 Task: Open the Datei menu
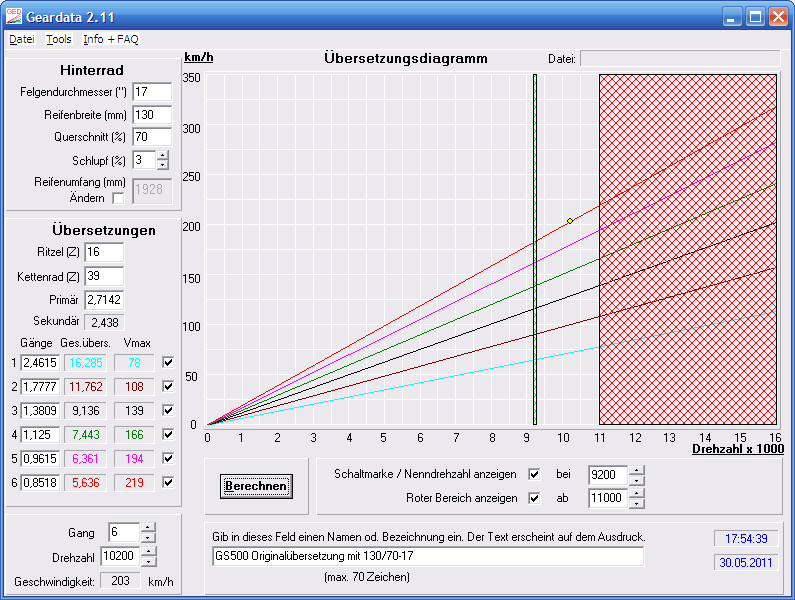coord(21,39)
